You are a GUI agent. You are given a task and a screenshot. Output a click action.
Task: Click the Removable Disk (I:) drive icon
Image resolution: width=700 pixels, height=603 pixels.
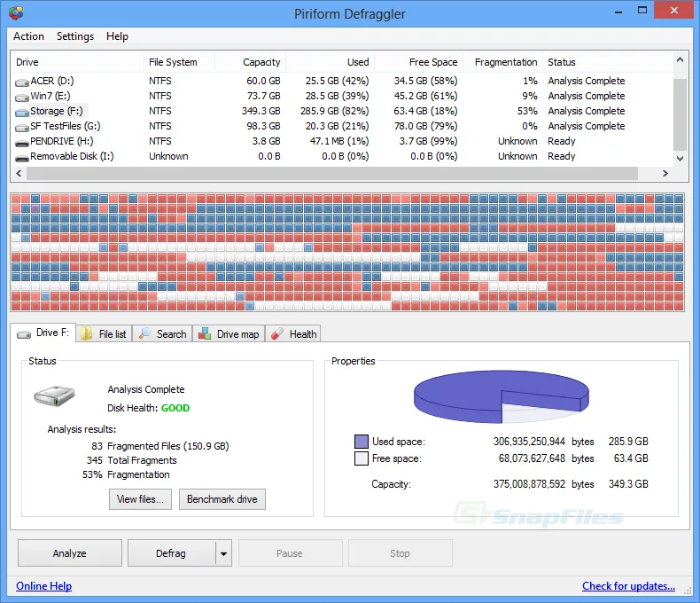click(x=22, y=158)
